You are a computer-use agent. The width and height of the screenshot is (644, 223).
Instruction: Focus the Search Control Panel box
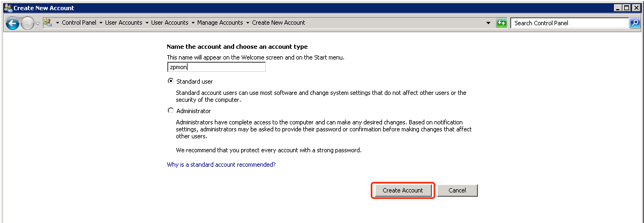(x=569, y=23)
